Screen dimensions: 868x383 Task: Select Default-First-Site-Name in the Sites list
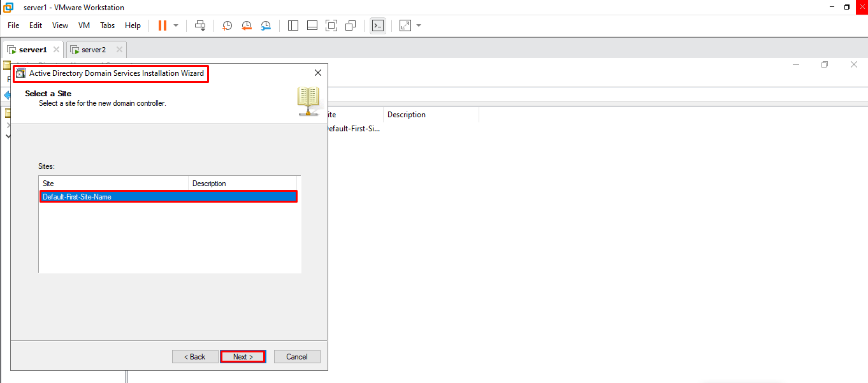168,197
